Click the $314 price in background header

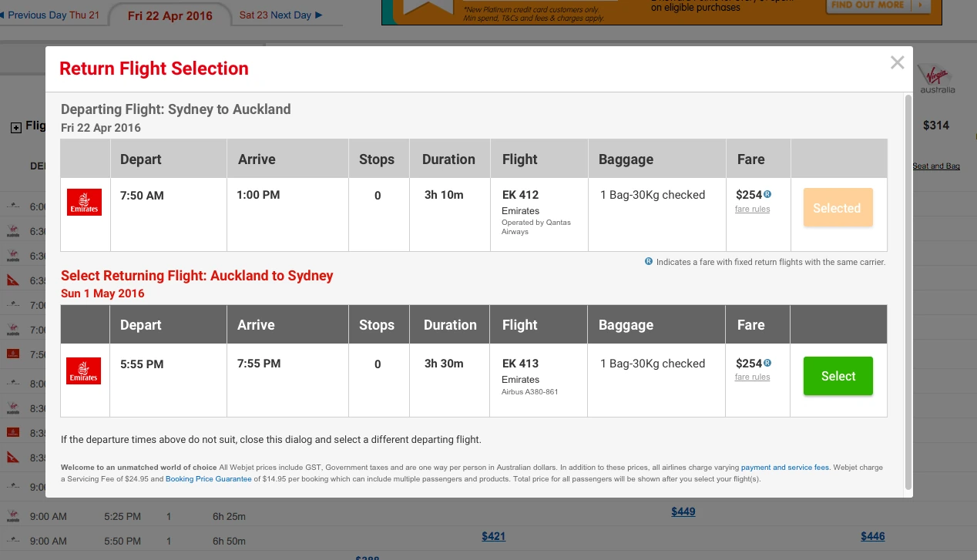coord(935,126)
